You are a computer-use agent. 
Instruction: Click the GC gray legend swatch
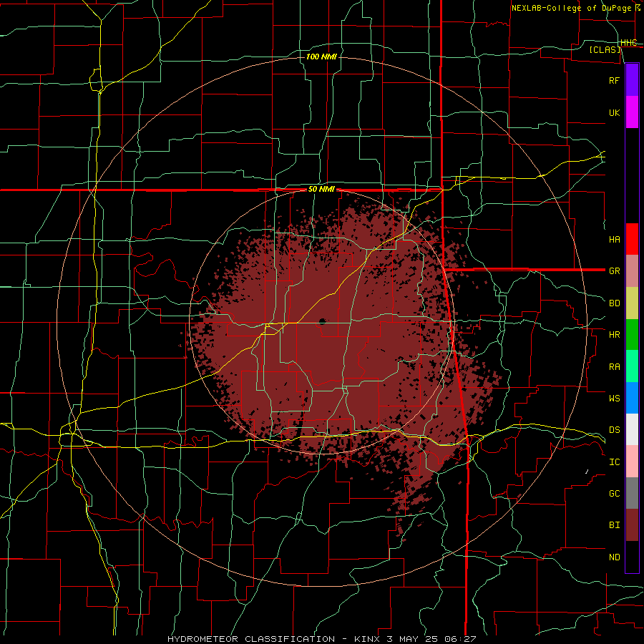click(632, 493)
